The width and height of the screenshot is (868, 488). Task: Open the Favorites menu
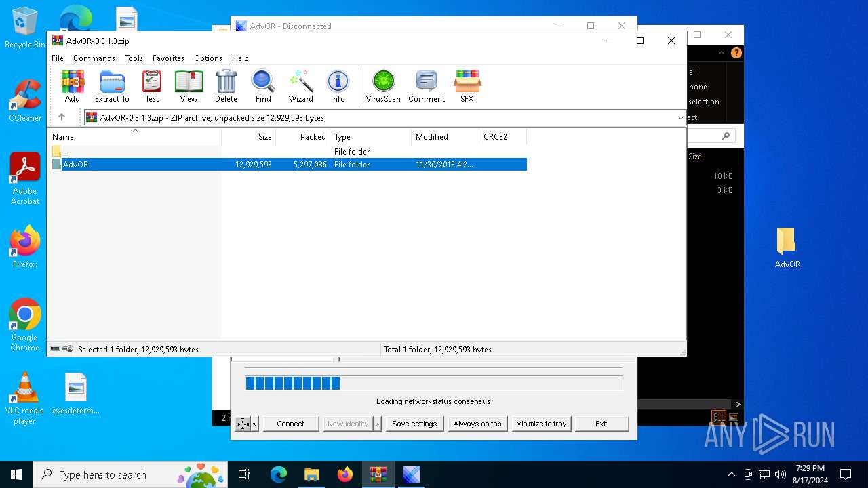click(x=168, y=58)
